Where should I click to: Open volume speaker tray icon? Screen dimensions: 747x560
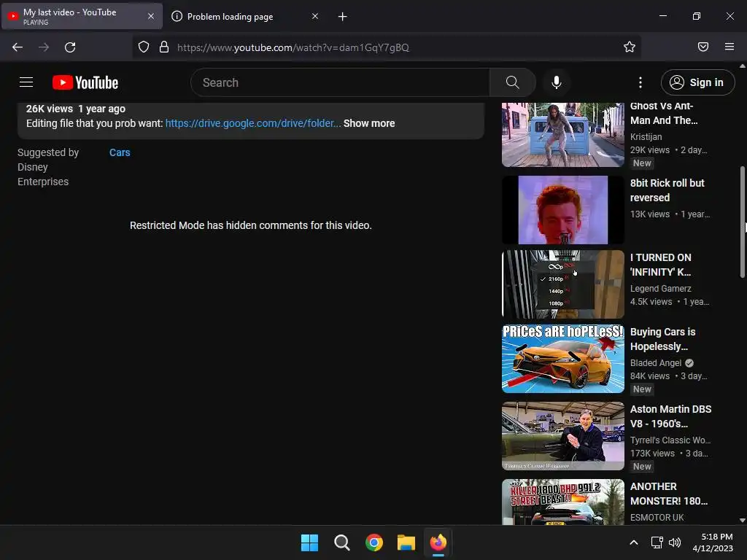coord(675,542)
